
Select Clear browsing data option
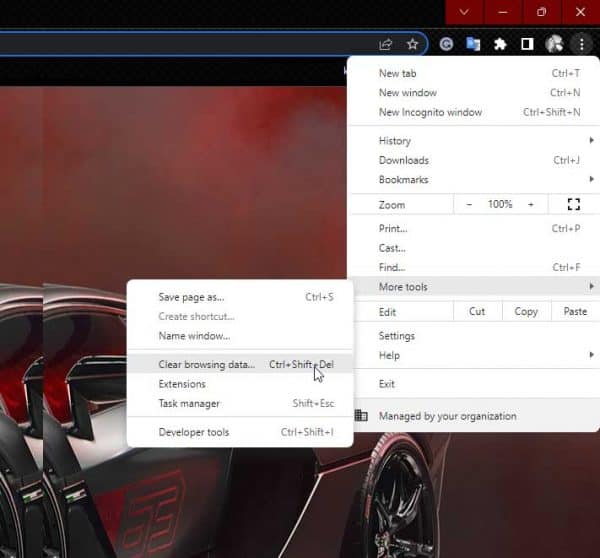tap(206, 365)
